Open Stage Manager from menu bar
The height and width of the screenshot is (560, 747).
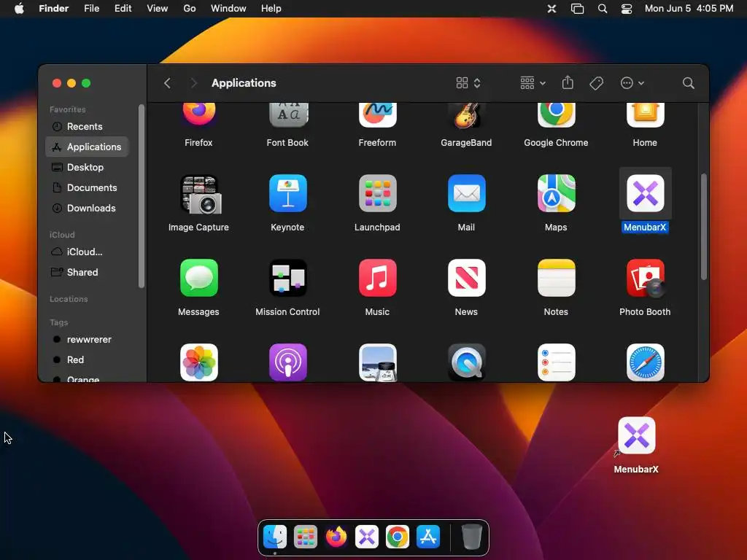click(x=577, y=9)
